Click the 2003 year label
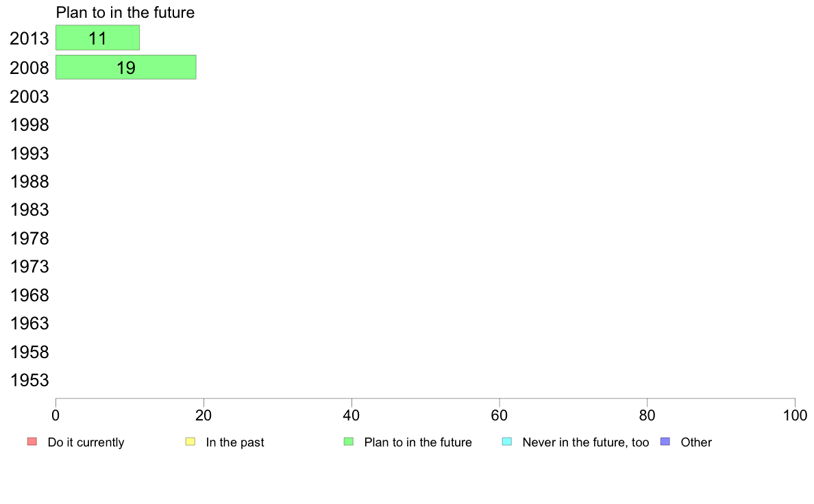The width and height of the screenshot is (814, 504). pyautogui.click(x=29, y=97)
